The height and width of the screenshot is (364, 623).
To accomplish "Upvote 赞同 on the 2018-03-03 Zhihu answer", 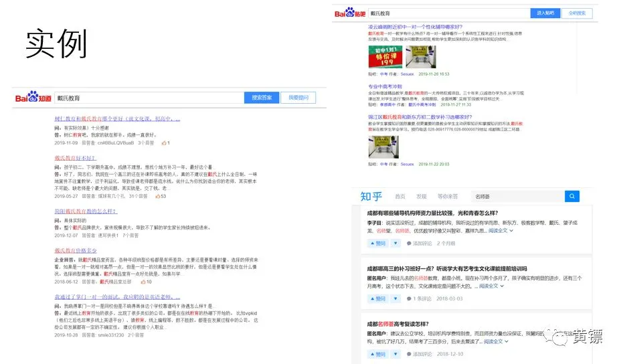I will (x=377, y=298).
